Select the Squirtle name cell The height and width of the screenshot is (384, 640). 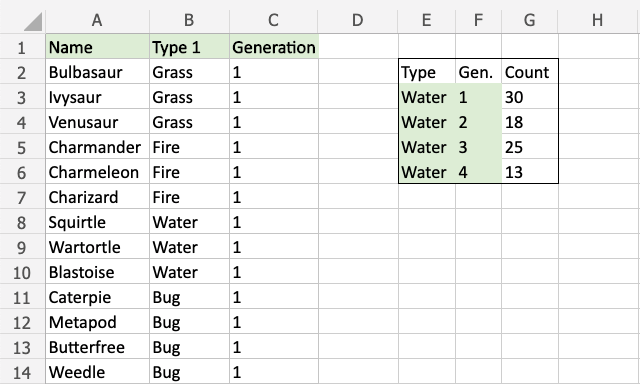98,222
